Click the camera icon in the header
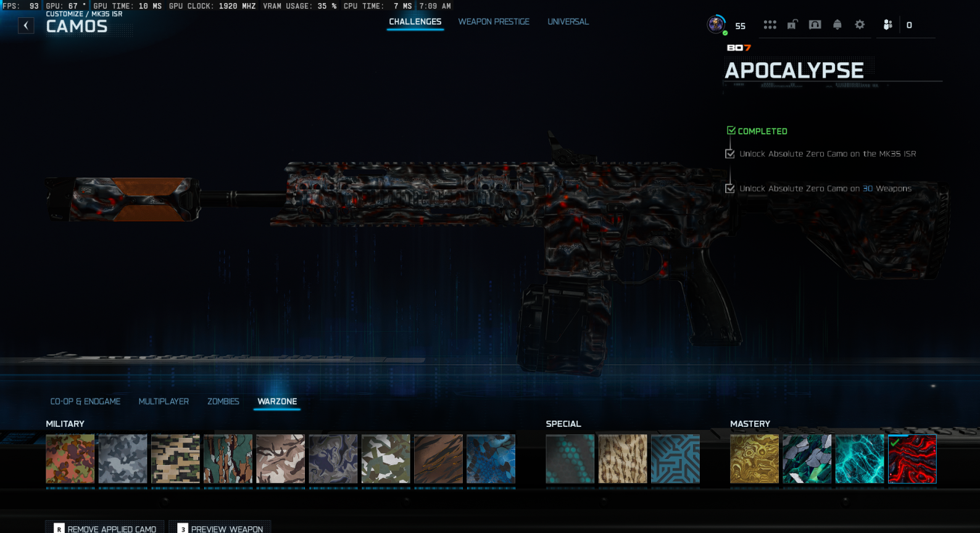The image size is (980, 533). (x=815, y=25)
